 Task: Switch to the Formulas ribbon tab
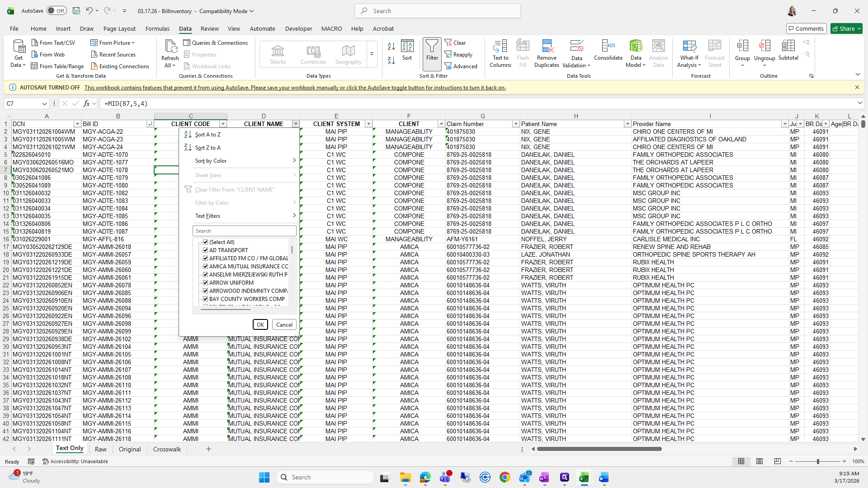coord(157,28)
